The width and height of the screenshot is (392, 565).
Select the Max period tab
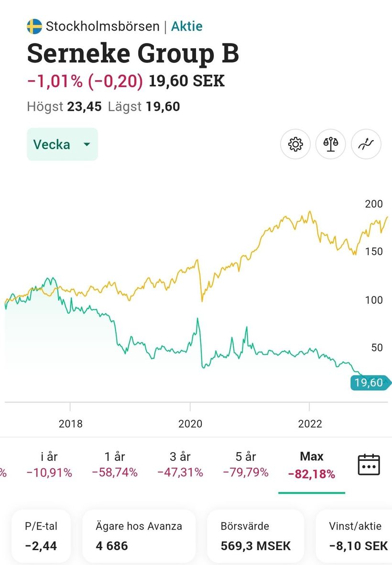312,465
